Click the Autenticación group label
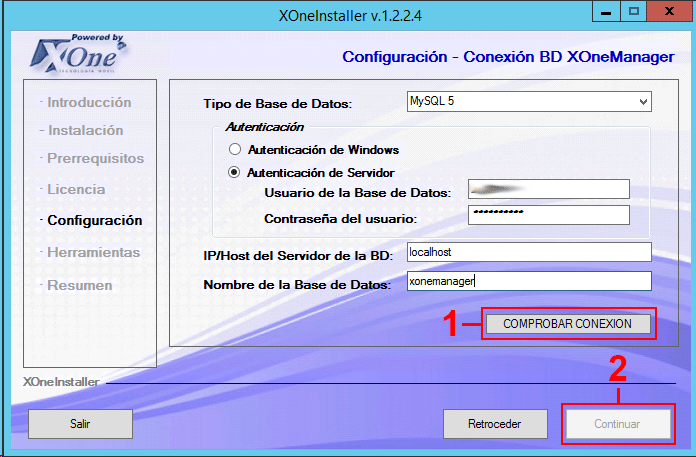 click(x=265, y=127)
